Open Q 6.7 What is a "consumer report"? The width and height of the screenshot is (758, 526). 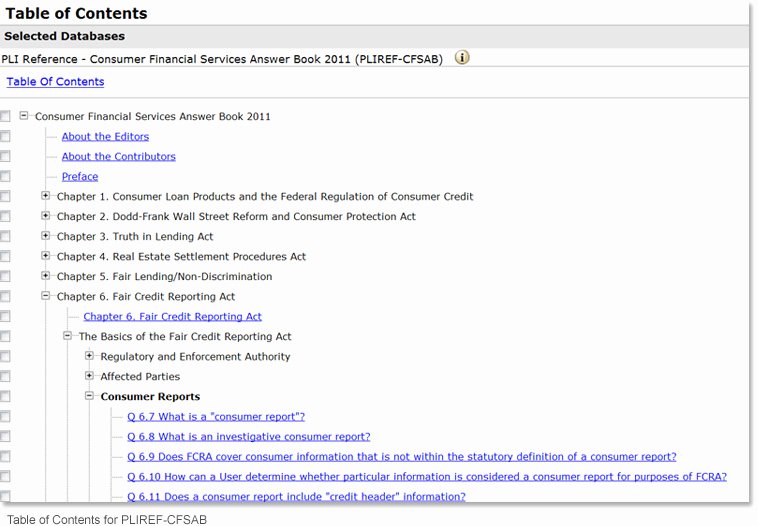216,417
